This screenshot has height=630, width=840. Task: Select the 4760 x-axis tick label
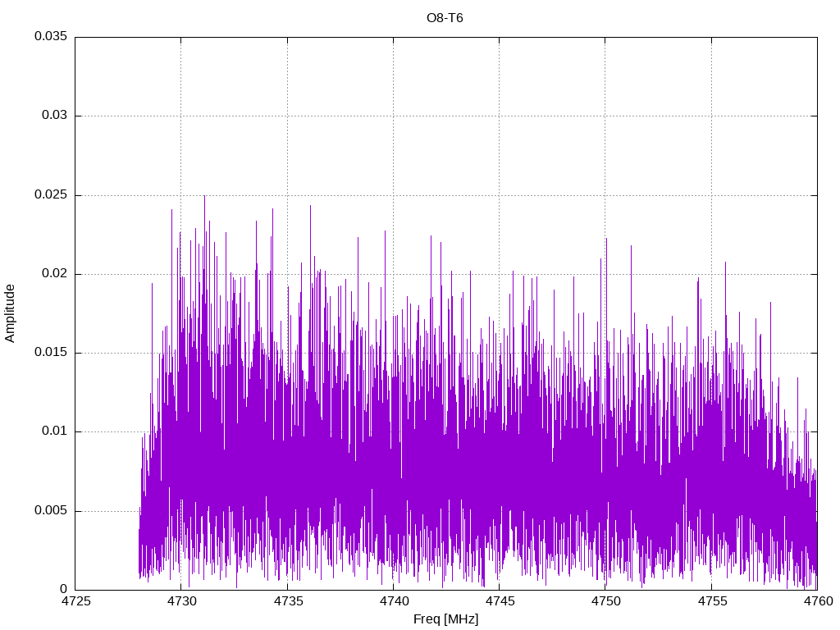click(817, 602)
